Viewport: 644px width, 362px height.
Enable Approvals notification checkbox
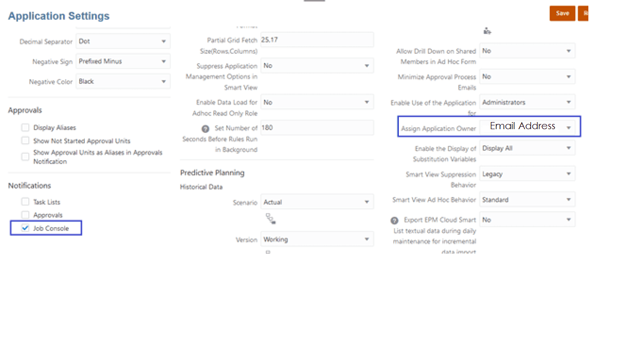pos(25,215)
